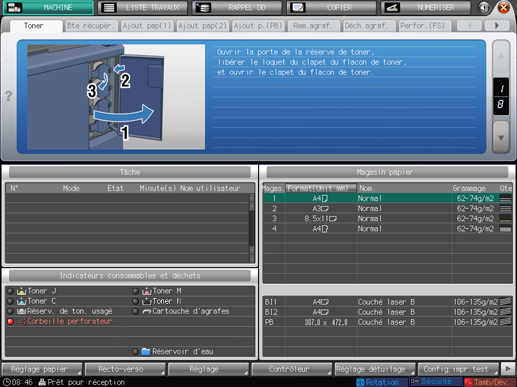Switch to RAPPEL DD screen
Screen dimensions: 517x387
[237, 7]
